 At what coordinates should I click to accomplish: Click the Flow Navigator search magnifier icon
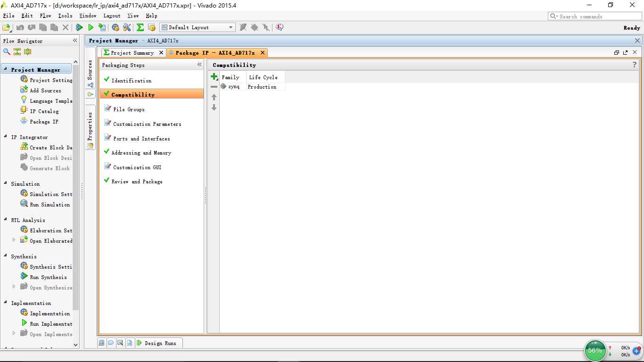[7, 51]
